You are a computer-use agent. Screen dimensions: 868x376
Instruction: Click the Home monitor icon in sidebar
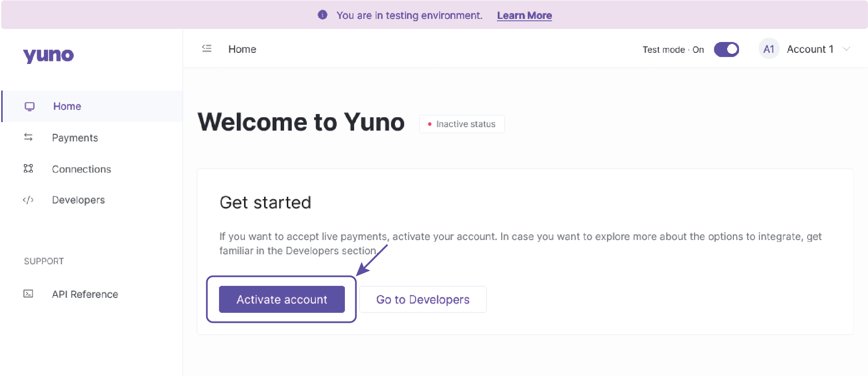30,106
